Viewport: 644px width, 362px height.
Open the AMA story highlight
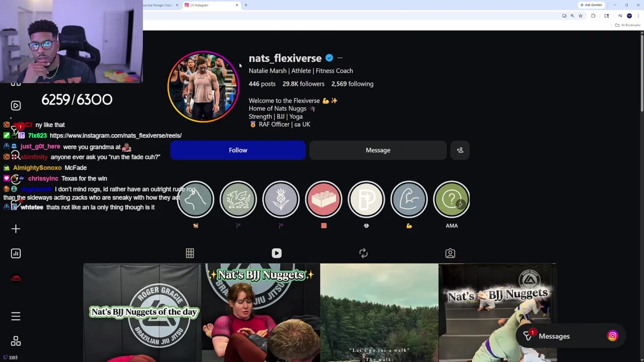click(451, 199)
